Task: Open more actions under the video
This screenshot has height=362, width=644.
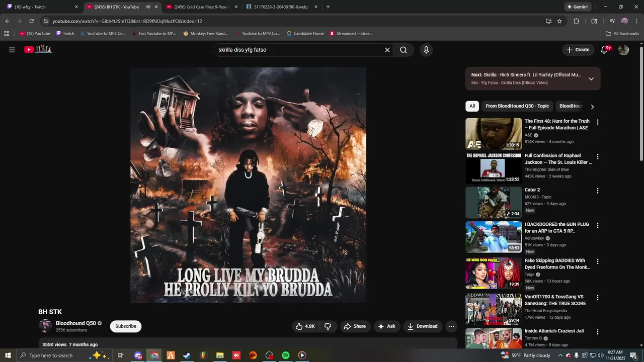Action: (x=451, y=326)
